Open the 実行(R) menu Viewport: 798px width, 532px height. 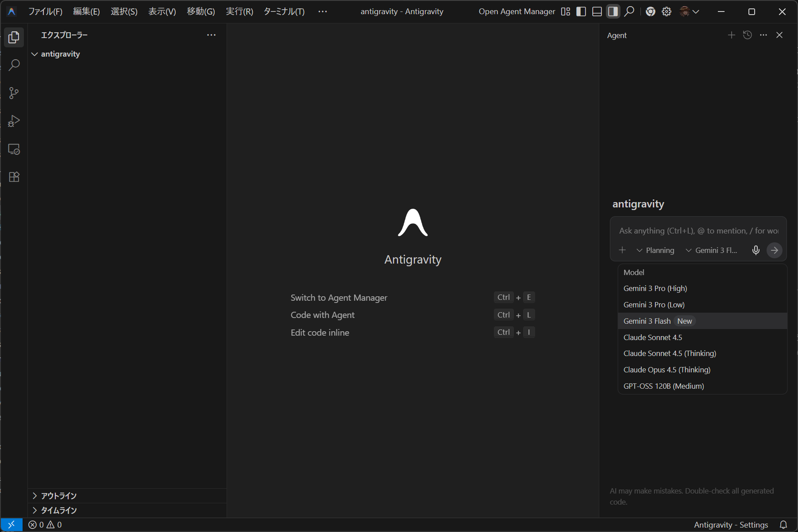tap(239, 11)
